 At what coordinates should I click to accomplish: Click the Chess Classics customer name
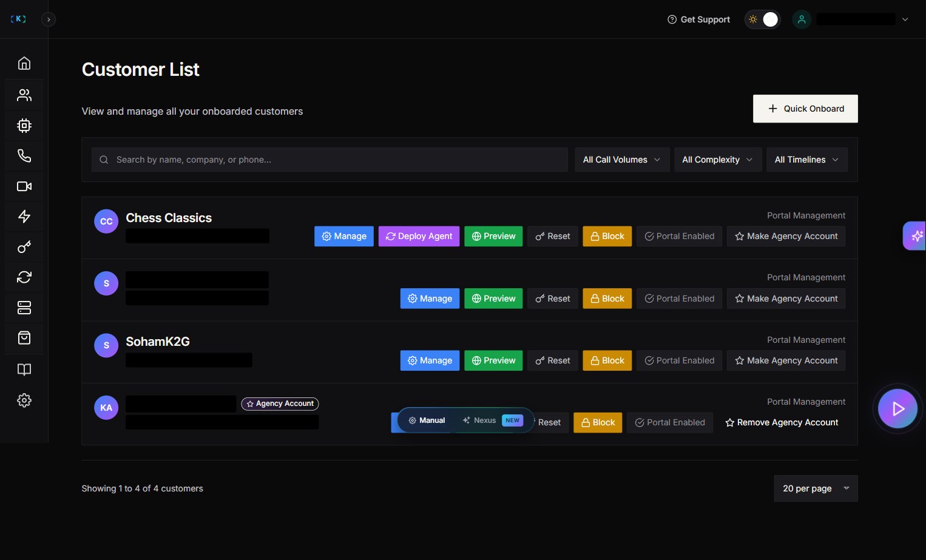[x=169, y=218]
